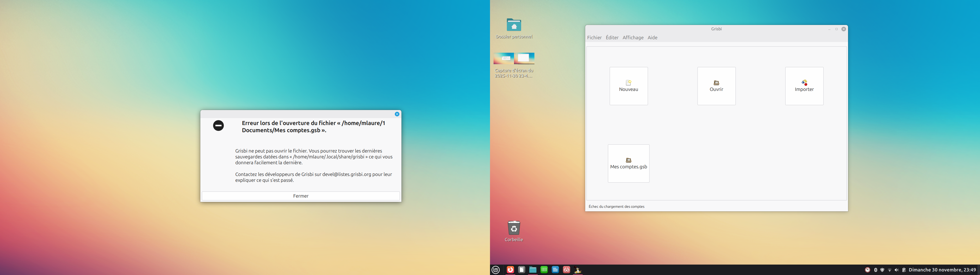Open the Fichier menu

point(594,38)
